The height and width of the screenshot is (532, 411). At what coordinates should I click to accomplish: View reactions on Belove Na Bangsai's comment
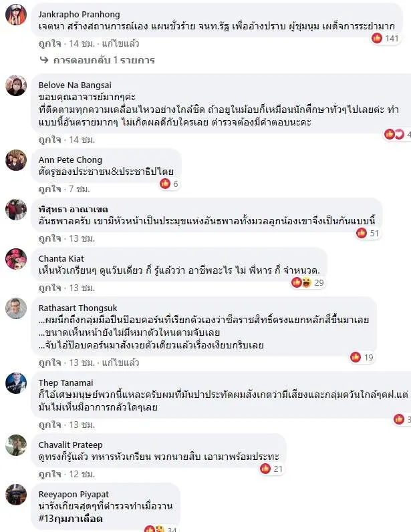[x=398, y=134]
